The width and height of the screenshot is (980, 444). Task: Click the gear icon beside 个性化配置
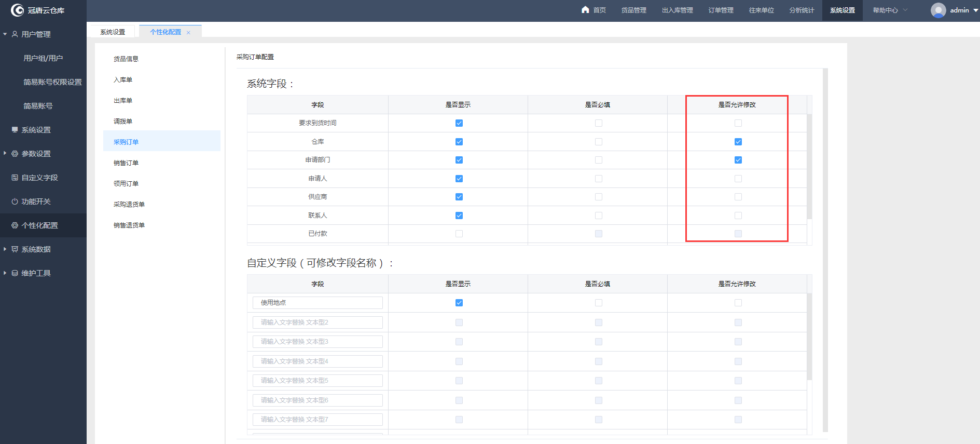[15, 225]
